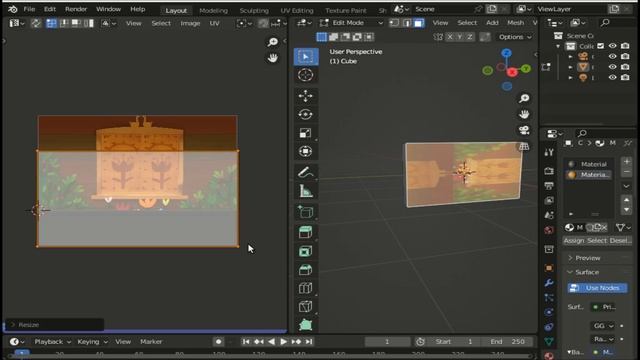Open the Mesh menu in viewport
Screen dimensions: 640x360
[516, 23]
